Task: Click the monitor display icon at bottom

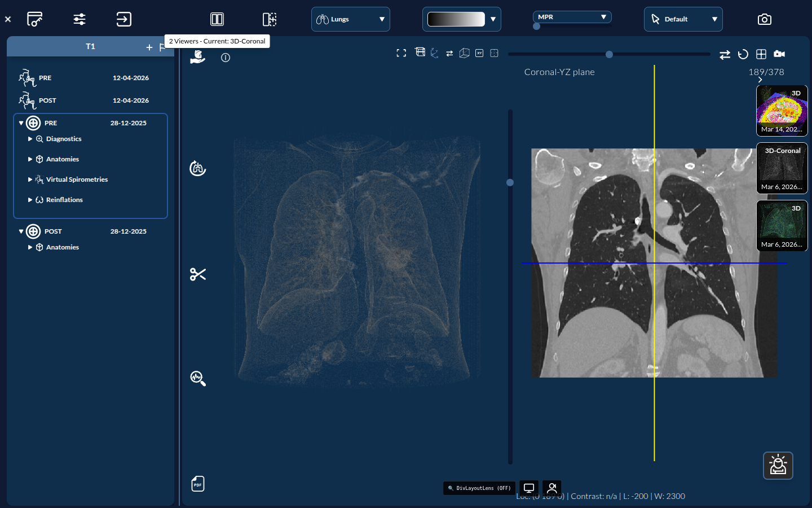Action: click(x=529, y=488)
